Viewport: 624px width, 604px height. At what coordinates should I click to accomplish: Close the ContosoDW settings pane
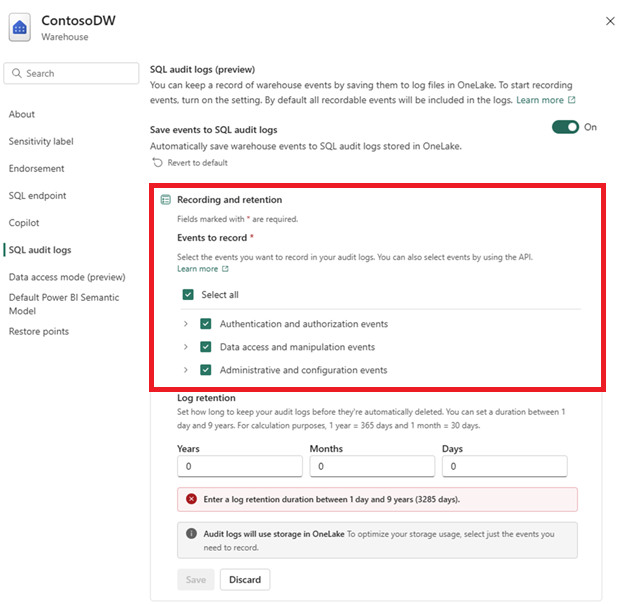[610, 21]
